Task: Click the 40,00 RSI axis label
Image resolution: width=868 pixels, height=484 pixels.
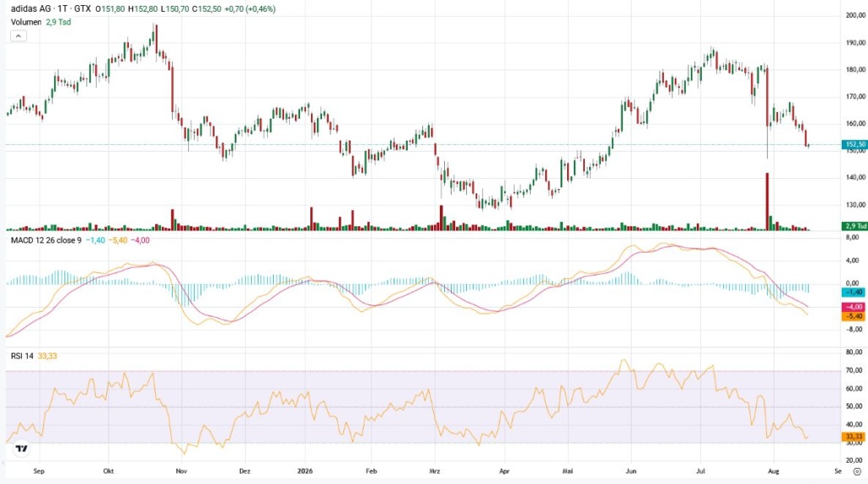Action: 854,425
